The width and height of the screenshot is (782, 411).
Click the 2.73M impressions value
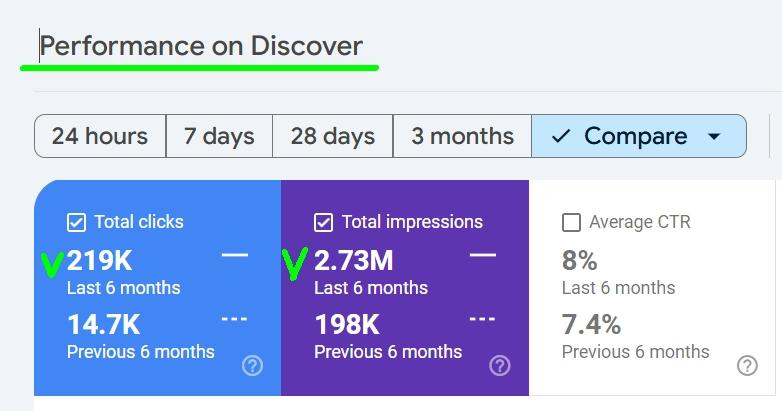(354, 260)
